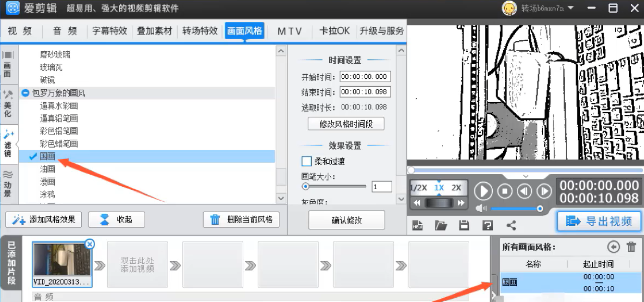Viewport: 644px width, 302px height.
Task: Collapse the 包罗万象的画风 category
Action: [x=25, y=93]
